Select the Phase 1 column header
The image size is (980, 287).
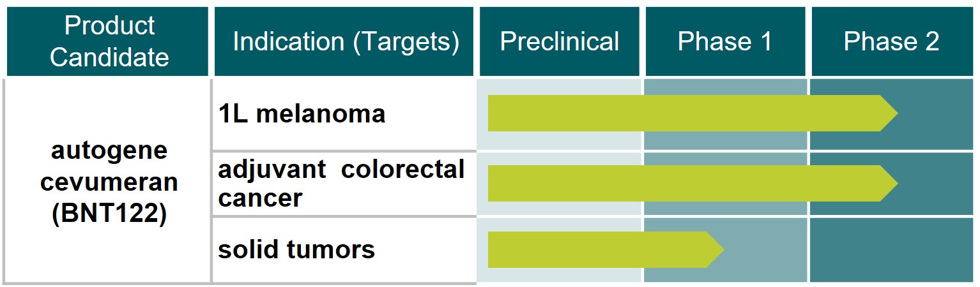point(724,41)
